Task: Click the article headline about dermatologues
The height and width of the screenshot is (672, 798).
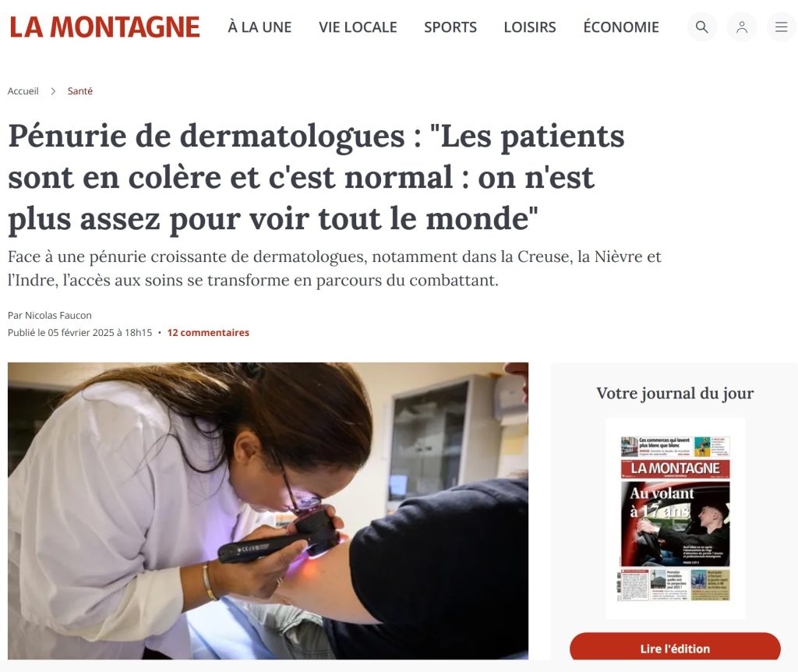Action: click(x=316, y=178)
